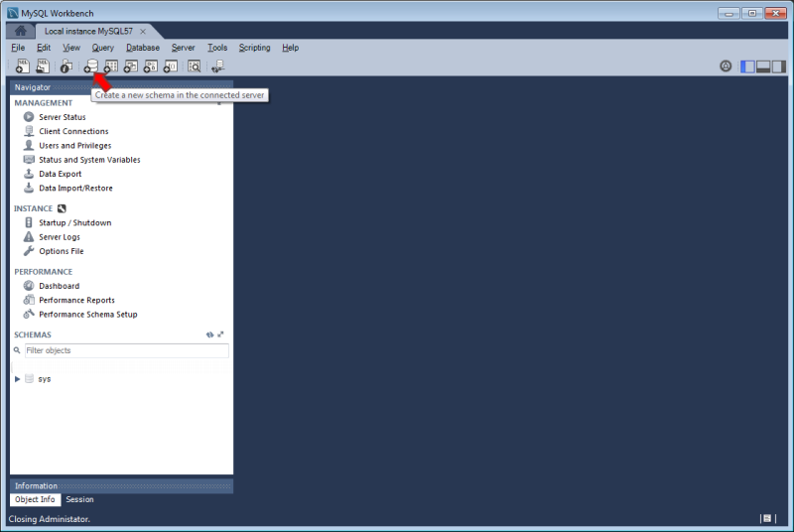Click the Users and Privileges person icon
Viewport: 794px width, 532px height.
click(29, 145)
